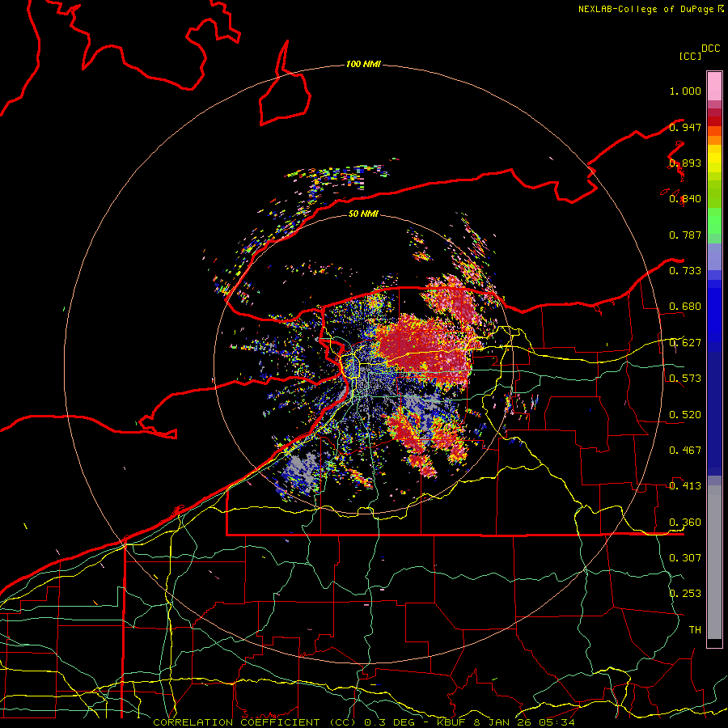
Task: Click the 0.947 color scale value
Action: coord(685,127)
